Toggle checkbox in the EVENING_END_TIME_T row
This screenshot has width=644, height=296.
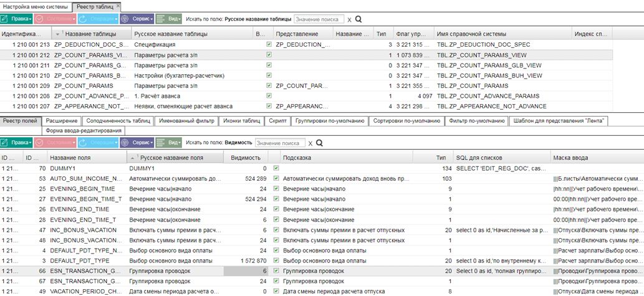[x=276, y=219]
